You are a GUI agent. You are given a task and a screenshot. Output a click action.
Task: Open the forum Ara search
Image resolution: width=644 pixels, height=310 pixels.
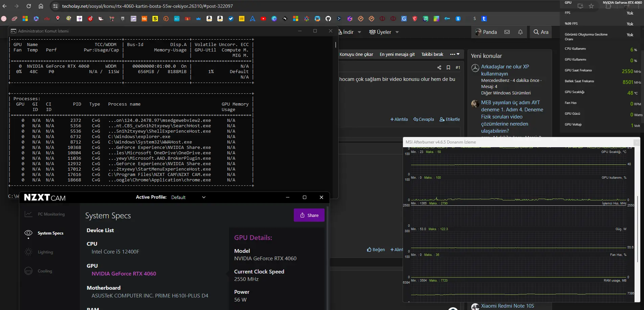click(541, 32)
